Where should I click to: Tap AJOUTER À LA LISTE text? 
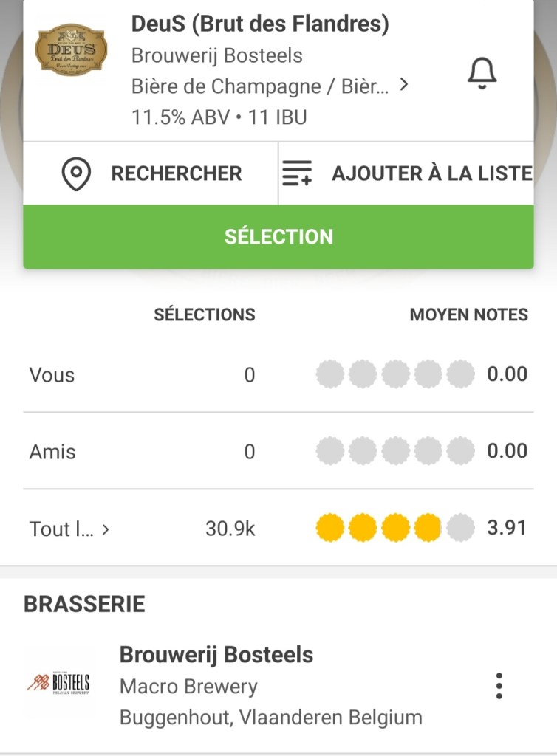pos(431,173)
